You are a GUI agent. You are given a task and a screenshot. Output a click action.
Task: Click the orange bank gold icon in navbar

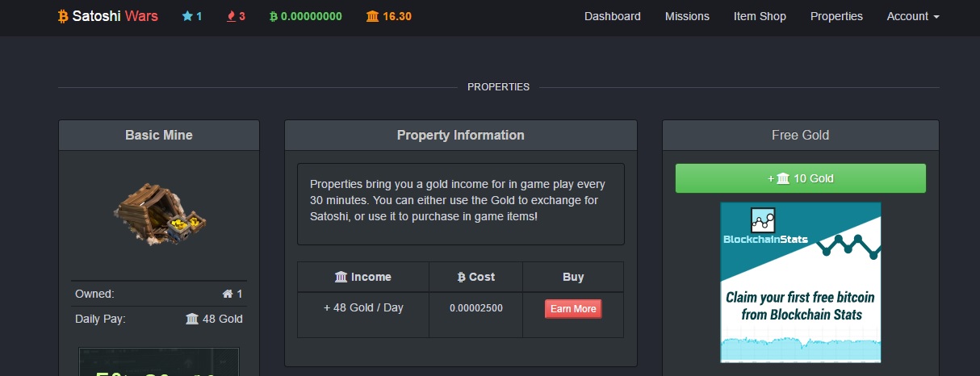(x=373, y=16)
